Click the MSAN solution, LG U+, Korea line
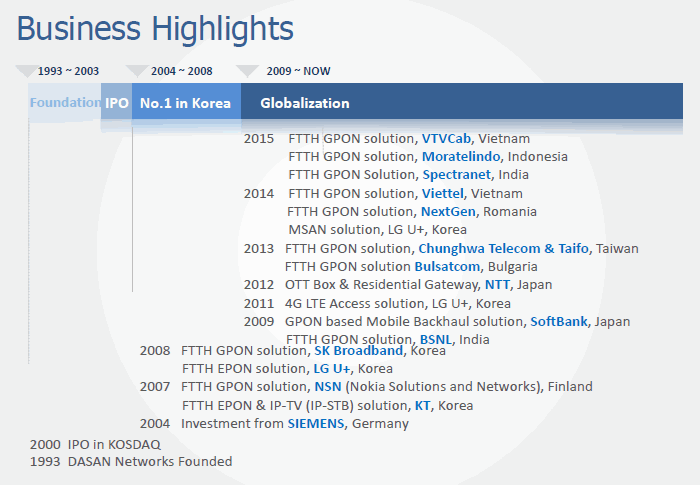700x485 pixels. pos(377,230)
